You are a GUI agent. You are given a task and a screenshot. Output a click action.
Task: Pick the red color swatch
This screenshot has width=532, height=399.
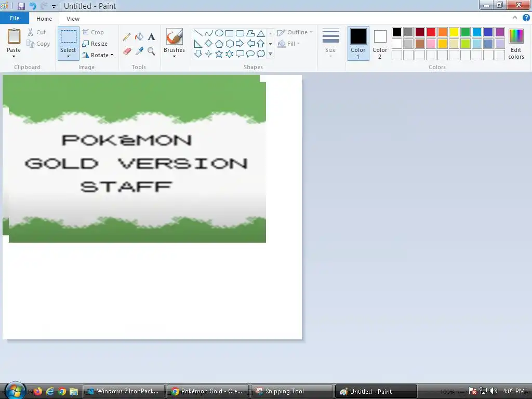(431, 32)
